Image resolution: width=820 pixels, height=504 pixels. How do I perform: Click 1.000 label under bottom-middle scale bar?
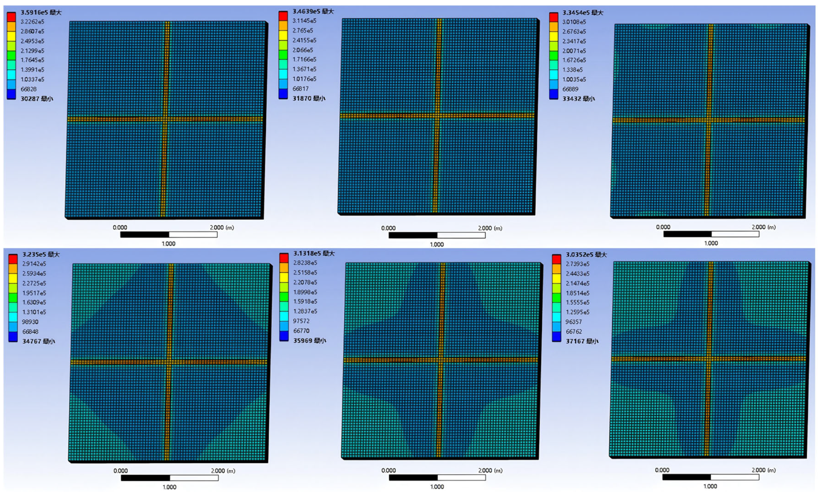[437, 486]
